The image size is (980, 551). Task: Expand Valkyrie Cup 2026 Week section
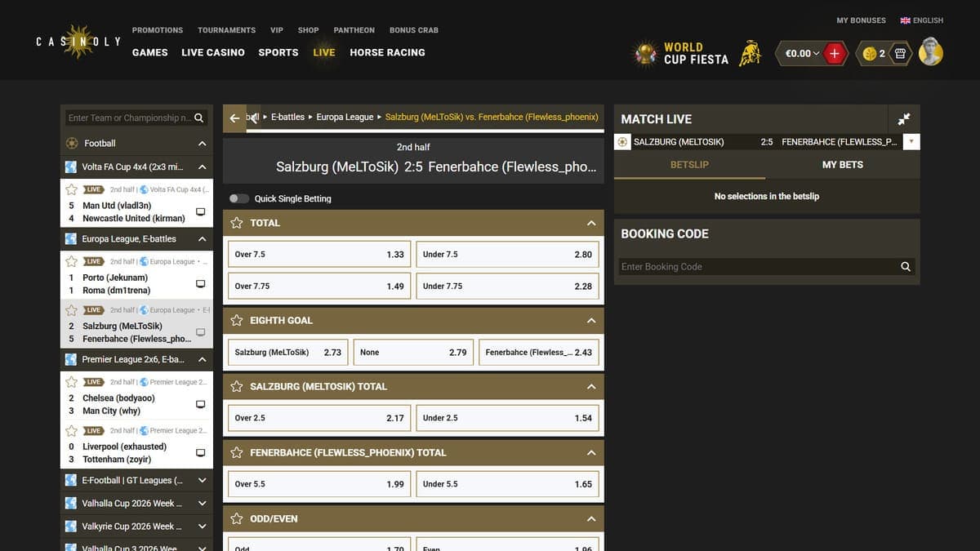point(203,527)
